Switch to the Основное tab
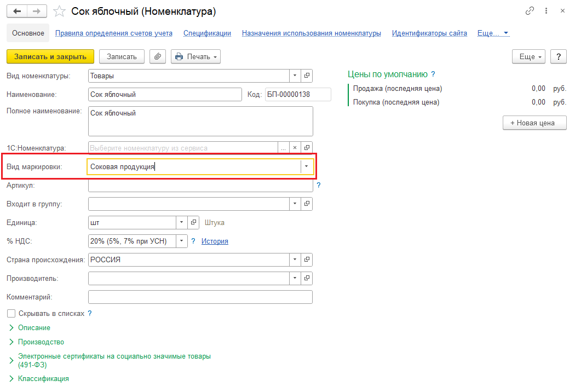Screen dimensions: 575x392 point(28,33)
